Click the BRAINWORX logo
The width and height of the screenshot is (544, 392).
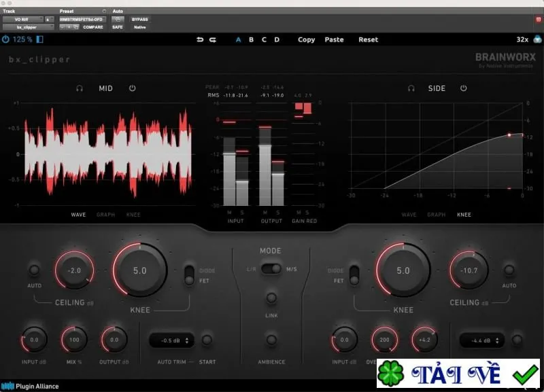click(x=505, y=57)
